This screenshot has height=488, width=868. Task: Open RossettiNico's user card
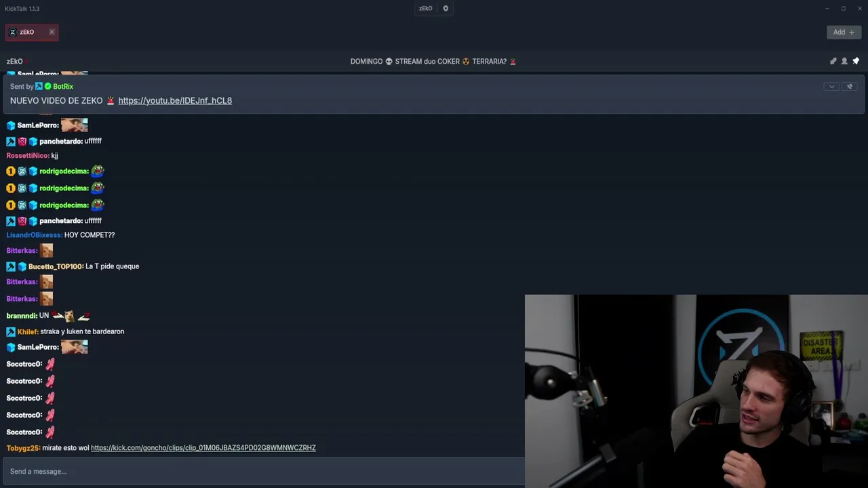(28, 156)
